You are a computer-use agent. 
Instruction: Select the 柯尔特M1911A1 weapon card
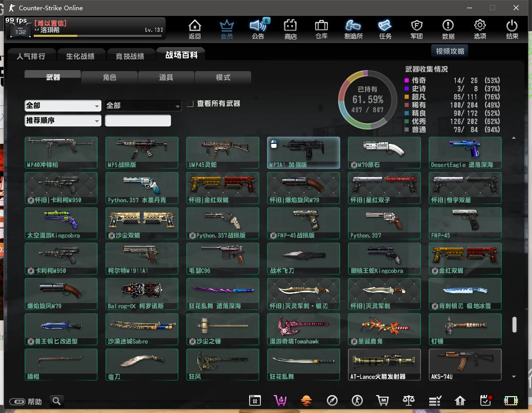pos(142,258)
